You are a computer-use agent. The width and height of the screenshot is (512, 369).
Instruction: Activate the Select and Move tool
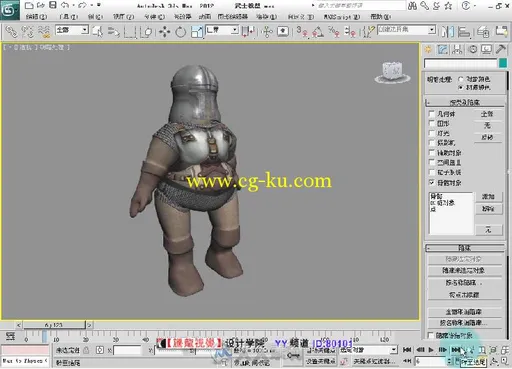[x=164, y=32]
